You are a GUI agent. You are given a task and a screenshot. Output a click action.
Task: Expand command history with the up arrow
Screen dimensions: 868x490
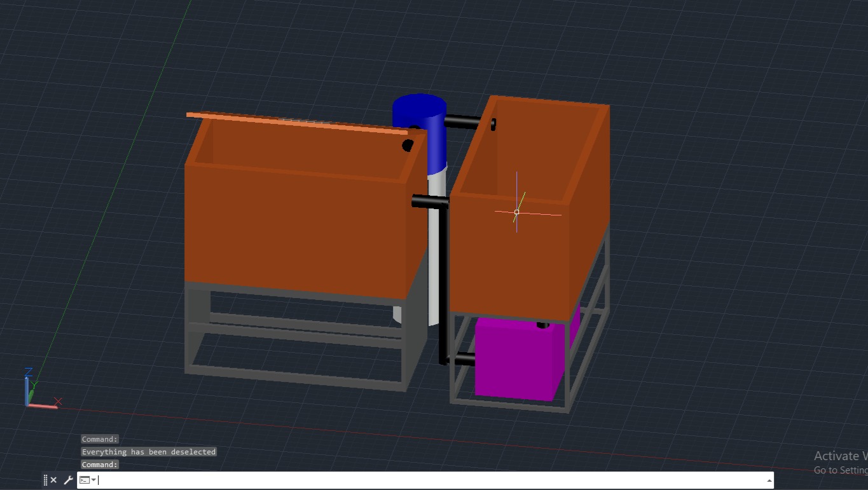[x=769, y=480]
